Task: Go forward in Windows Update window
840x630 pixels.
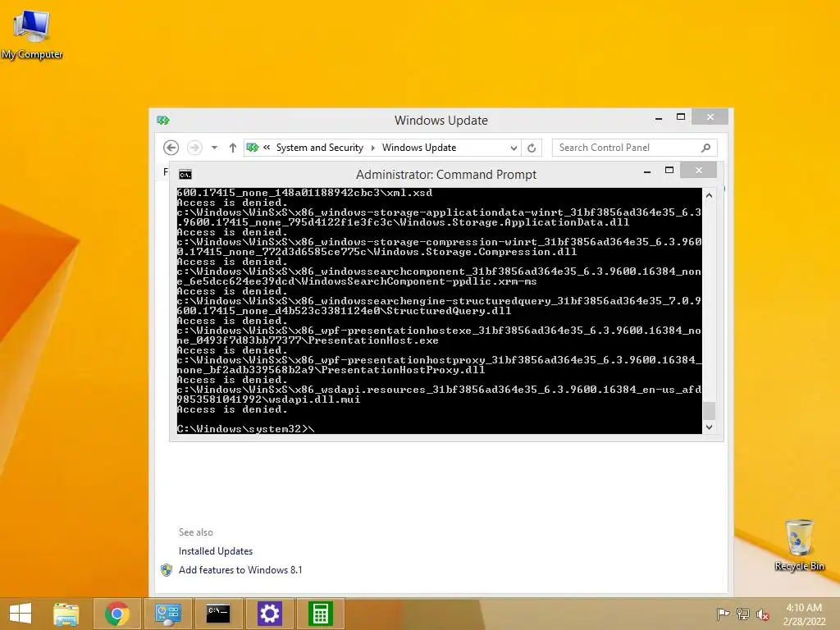Action: point(194,148)
